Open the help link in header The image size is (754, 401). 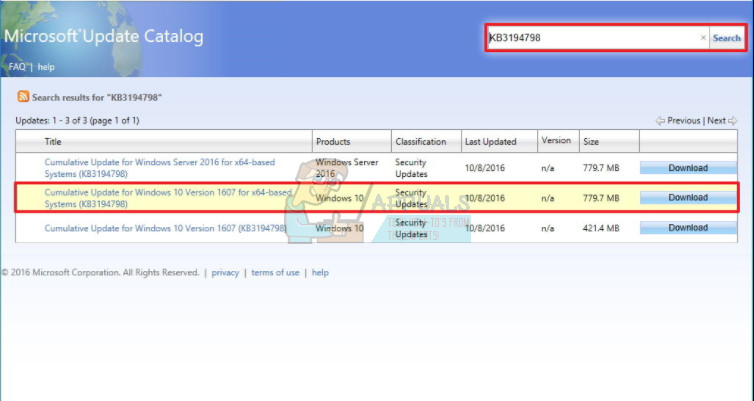[x=46, y=67]
